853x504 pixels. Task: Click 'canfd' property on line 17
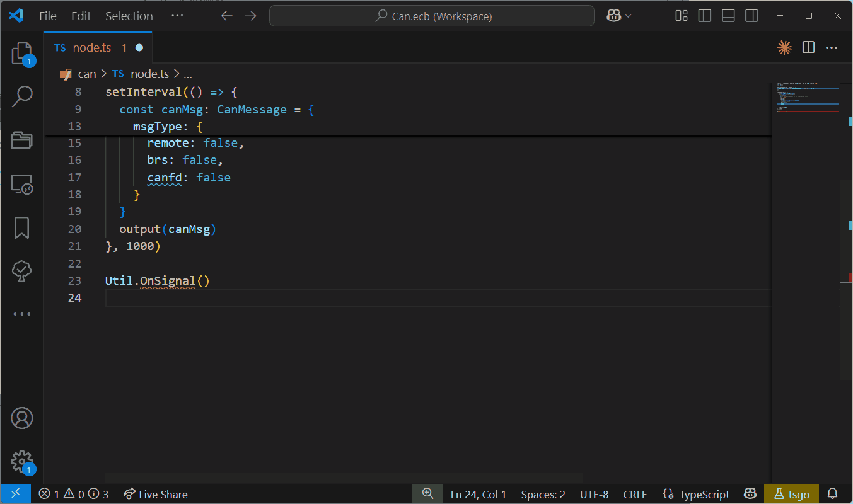[165, 178]
